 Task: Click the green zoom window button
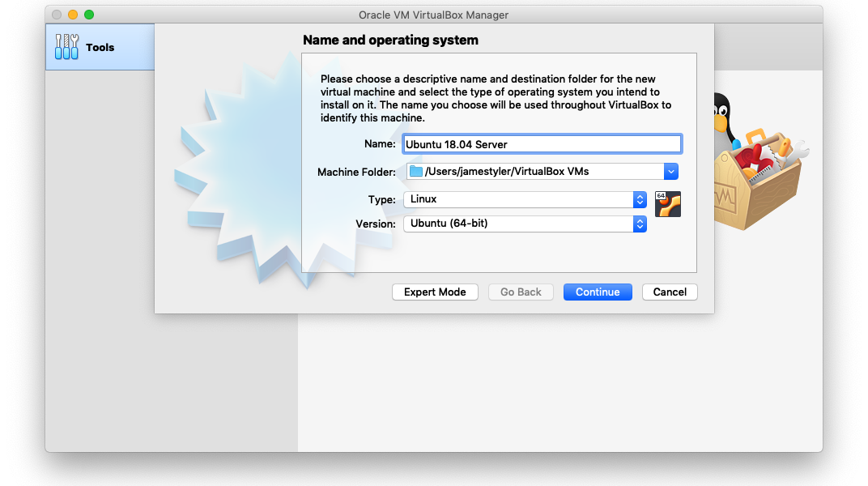[89, 15]
